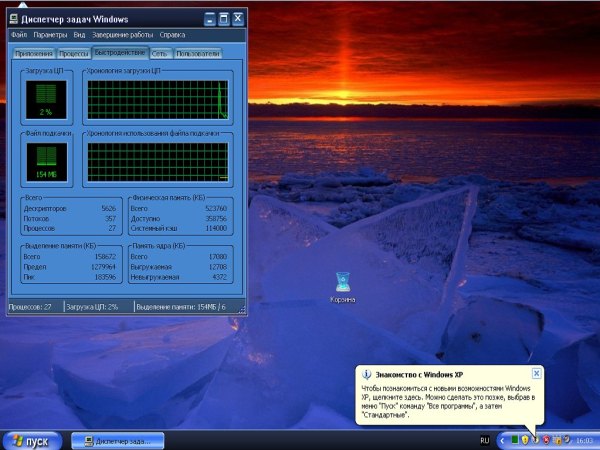Viewport: 600px width, 450px height.
Task: Select the Сеть tab
Action: coord(160,53)
